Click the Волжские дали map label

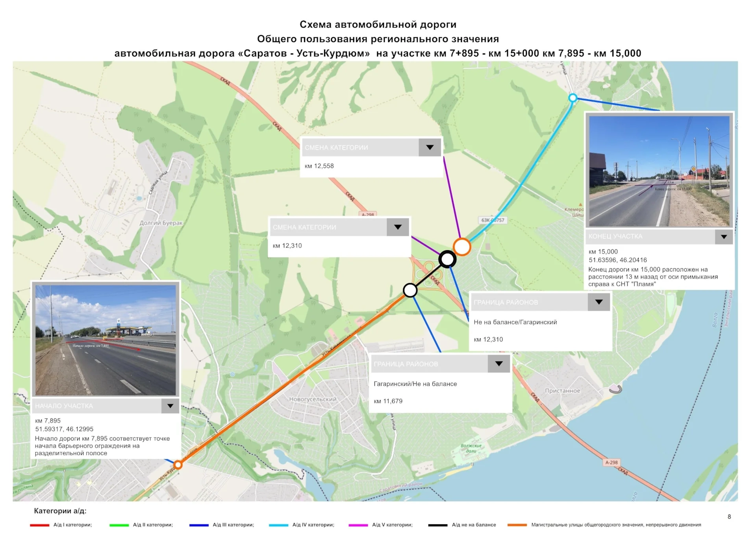(471, 448)
